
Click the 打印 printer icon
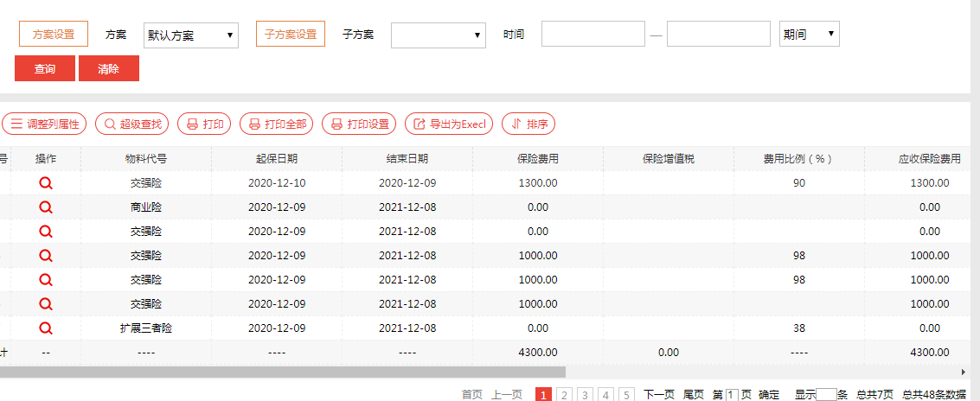point(193,124)
